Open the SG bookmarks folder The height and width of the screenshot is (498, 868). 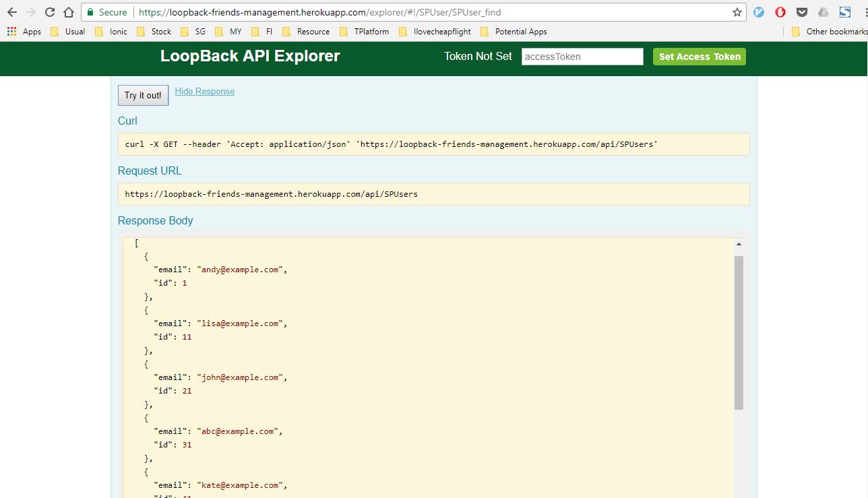193,32
